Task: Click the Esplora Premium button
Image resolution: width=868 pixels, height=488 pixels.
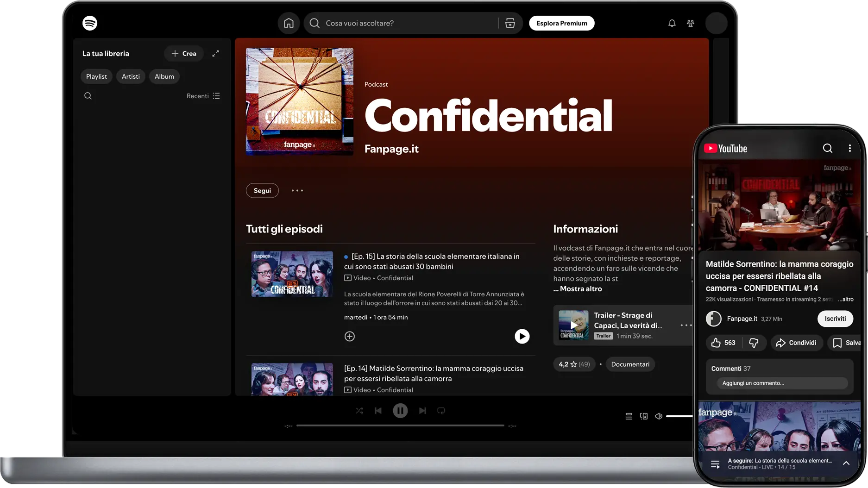Action: (561, 23)
